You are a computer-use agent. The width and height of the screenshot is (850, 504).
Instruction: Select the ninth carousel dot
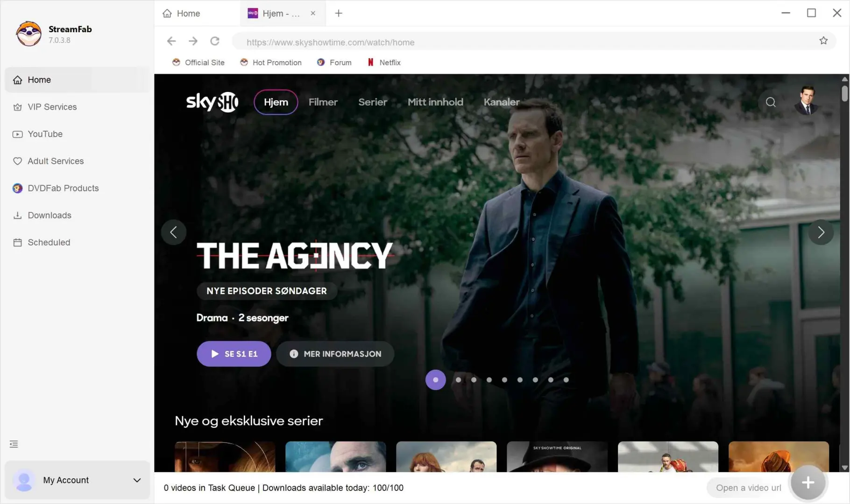pyautogui.click(x=566, y=380)
